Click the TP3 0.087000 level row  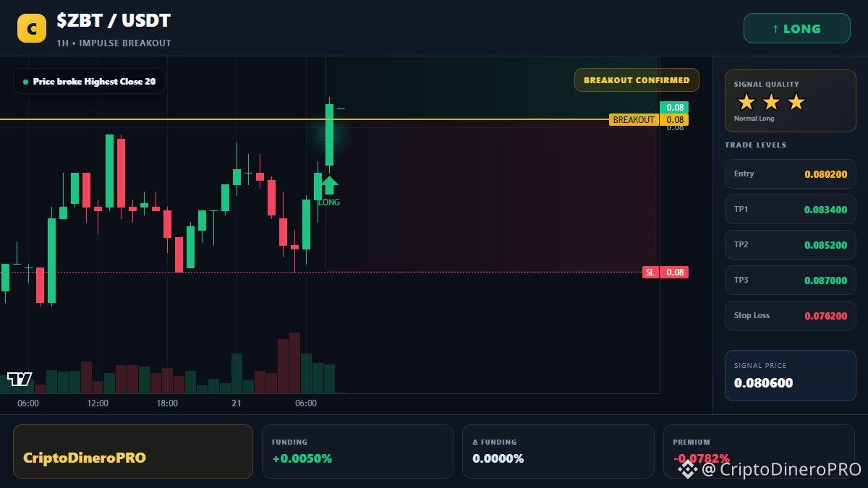click(791, 281)
